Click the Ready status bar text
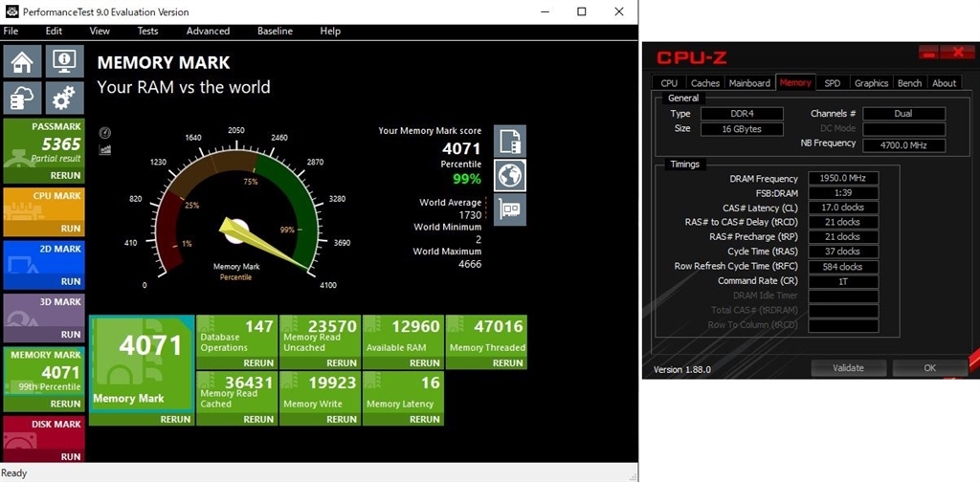 pyautogui.click(x=14, y=473)
